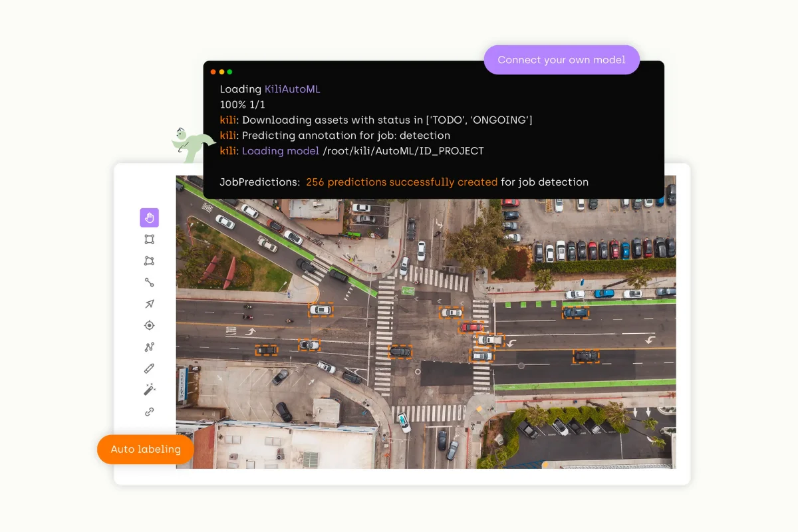
Task: Select the arrow vector tool
Action: click(x=149, y=304)
